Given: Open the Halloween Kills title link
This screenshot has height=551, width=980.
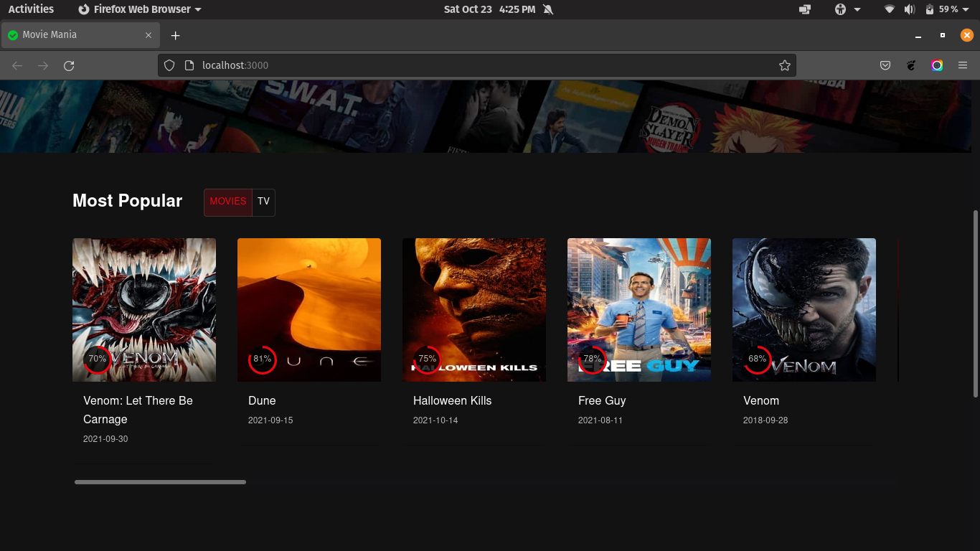Looking at the screenshot, I should tap(452, 400).
